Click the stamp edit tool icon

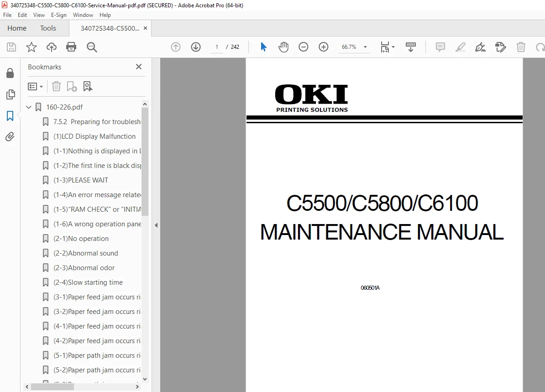pos(501,47)
